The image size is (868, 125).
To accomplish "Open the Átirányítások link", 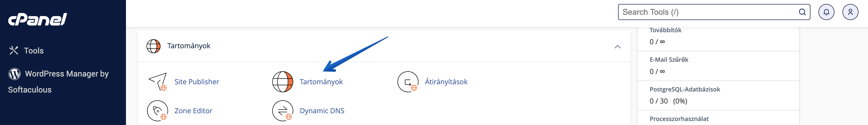I will click(446, 82).
